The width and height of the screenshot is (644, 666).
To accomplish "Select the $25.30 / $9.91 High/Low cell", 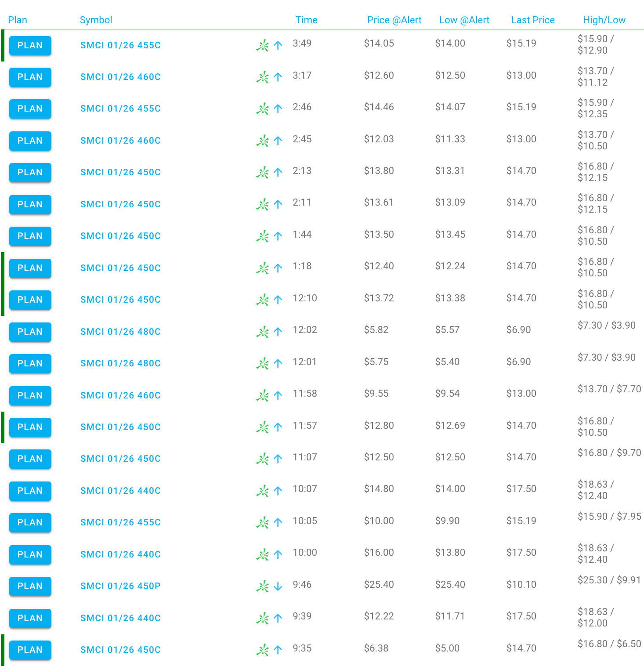I will [609, 580].
